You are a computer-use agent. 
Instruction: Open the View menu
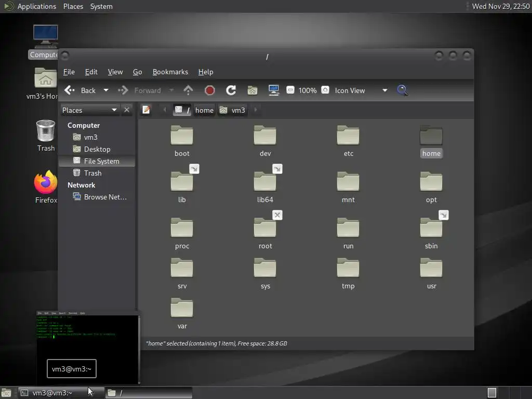pos(115,72)
